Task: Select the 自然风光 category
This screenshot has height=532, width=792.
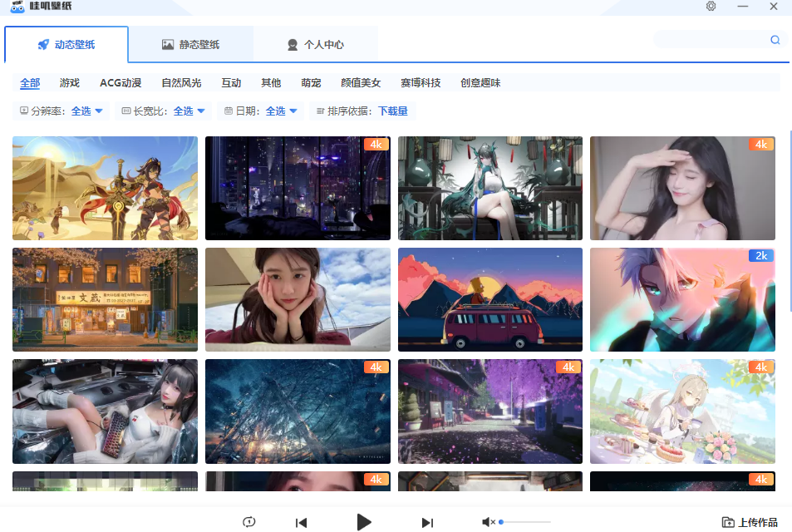Action: [181, 83]
